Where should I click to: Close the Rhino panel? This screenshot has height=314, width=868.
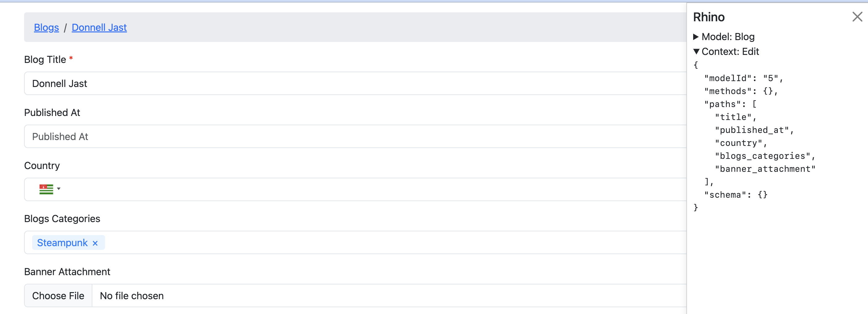857,16
